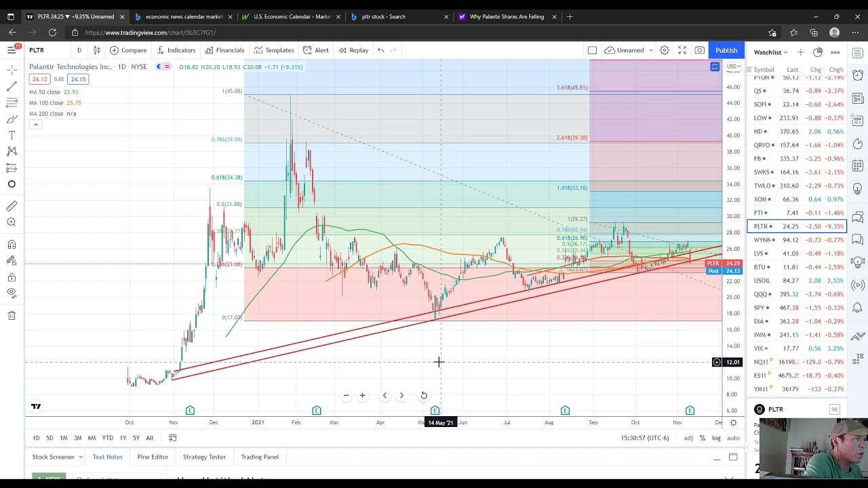Zoom in the chart with plus button
Image resolution: width=868 pixels, height=488 pixels.
[x=362, y=395]
